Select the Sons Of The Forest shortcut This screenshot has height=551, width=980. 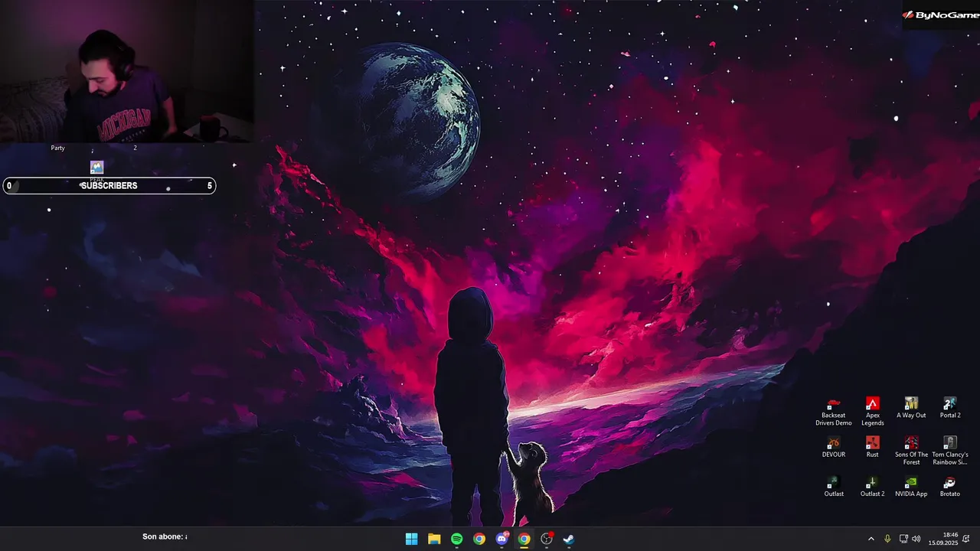(911, 451)
